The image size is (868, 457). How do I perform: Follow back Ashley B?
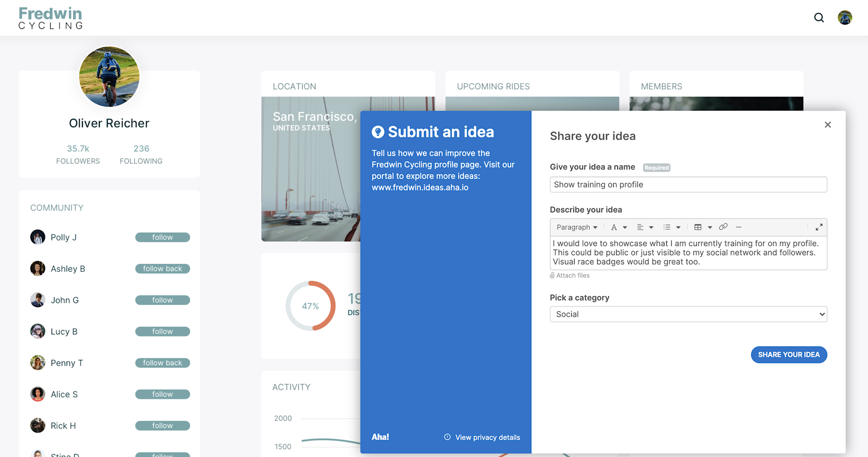coord(162,268)
